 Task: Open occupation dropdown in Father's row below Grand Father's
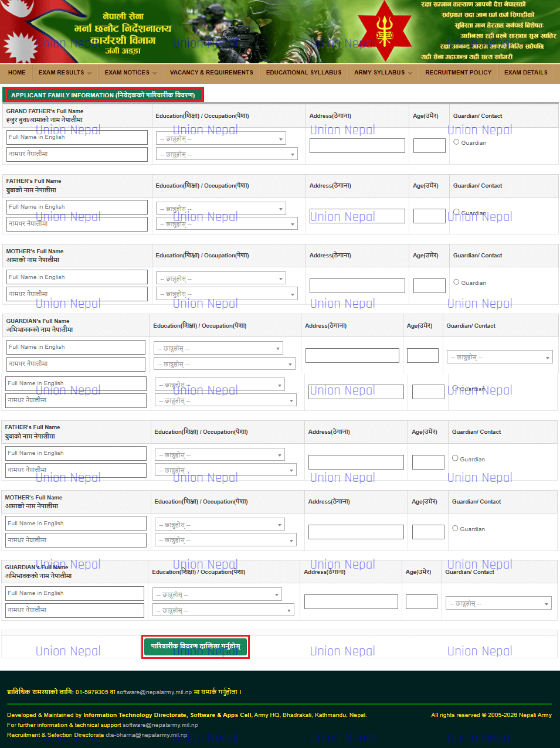228,224
